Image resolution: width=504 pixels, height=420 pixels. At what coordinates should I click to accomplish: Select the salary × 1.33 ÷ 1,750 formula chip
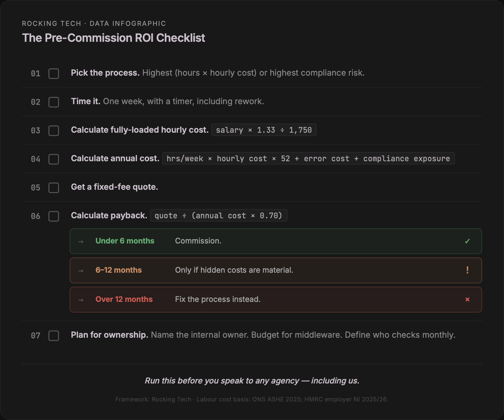[264, 130]
